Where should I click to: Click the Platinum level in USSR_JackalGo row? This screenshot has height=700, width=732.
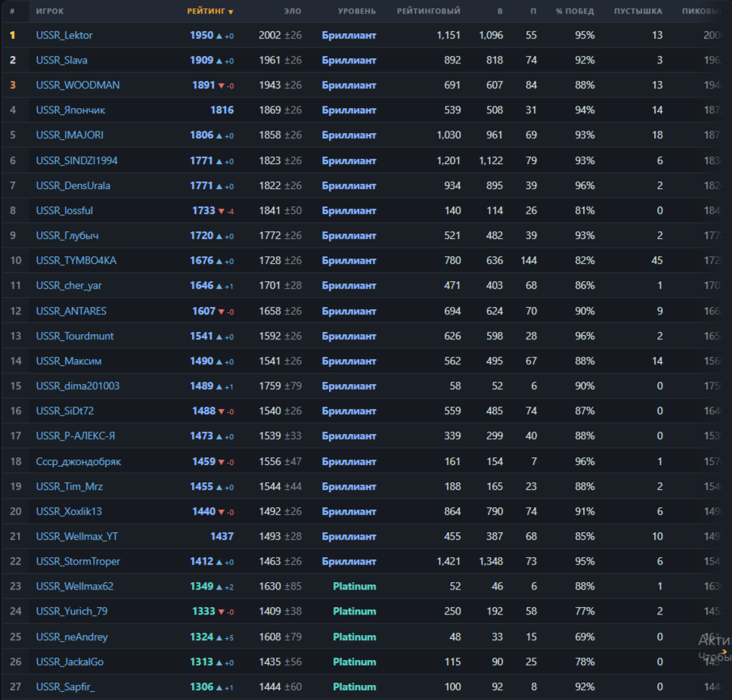[355, 661]
